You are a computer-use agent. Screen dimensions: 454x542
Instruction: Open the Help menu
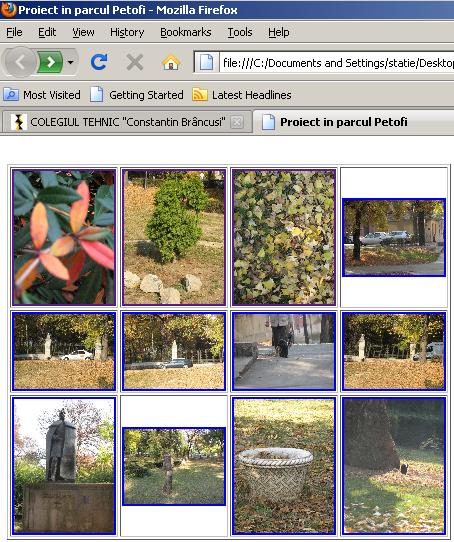tap(279, 32)
